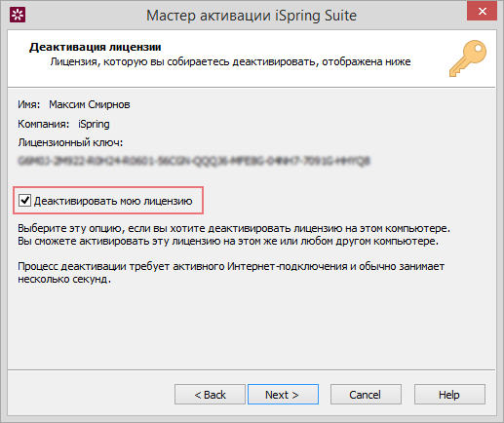Screen dimensions: 504x423
Task: Click the 'Деактивация лицензии' heading
Action: pyautogui.click(x=96, y=47)
